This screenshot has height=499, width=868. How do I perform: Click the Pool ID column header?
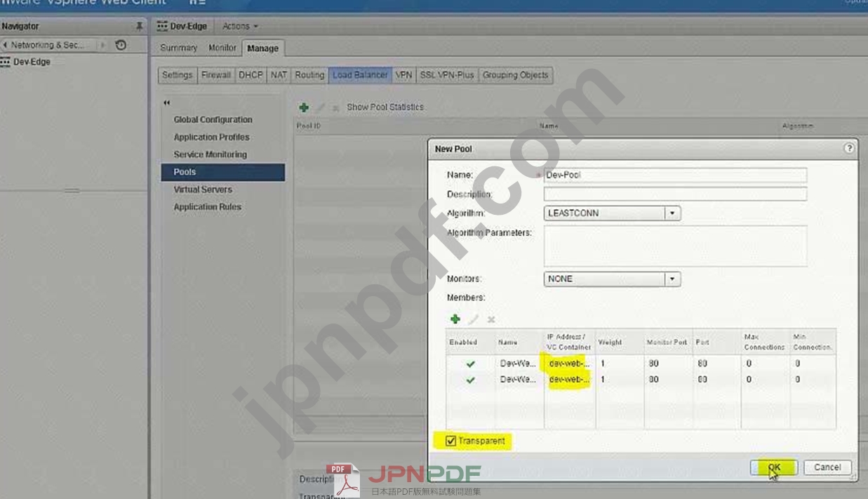[x=415, y=126]
